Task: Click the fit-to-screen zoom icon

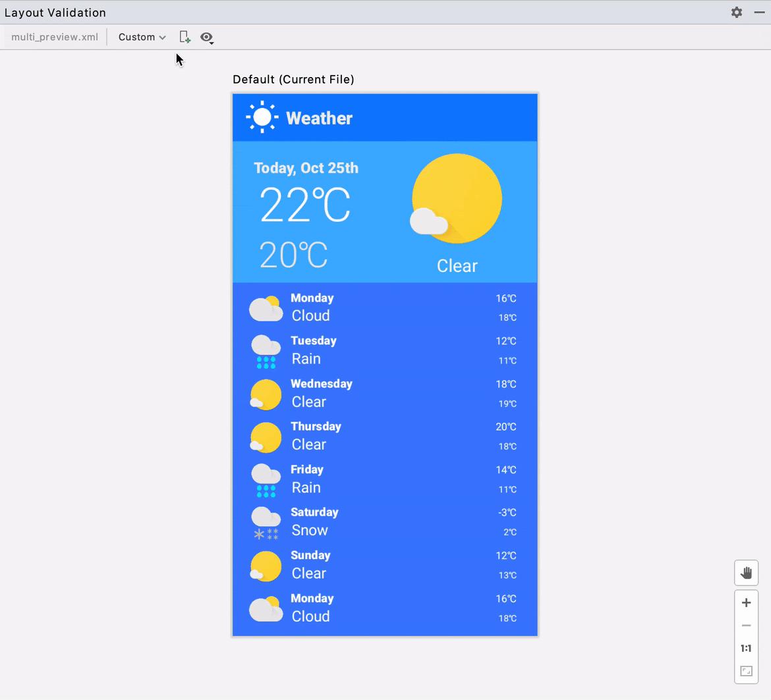Action: click(746, 671)
